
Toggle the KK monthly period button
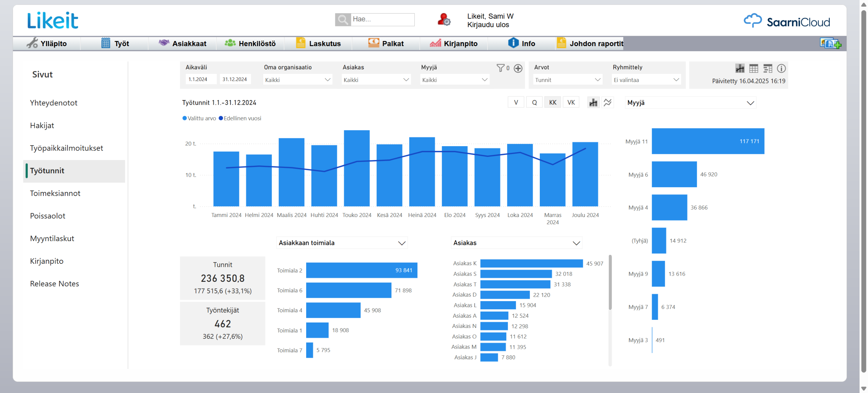[x=553, y=102]
